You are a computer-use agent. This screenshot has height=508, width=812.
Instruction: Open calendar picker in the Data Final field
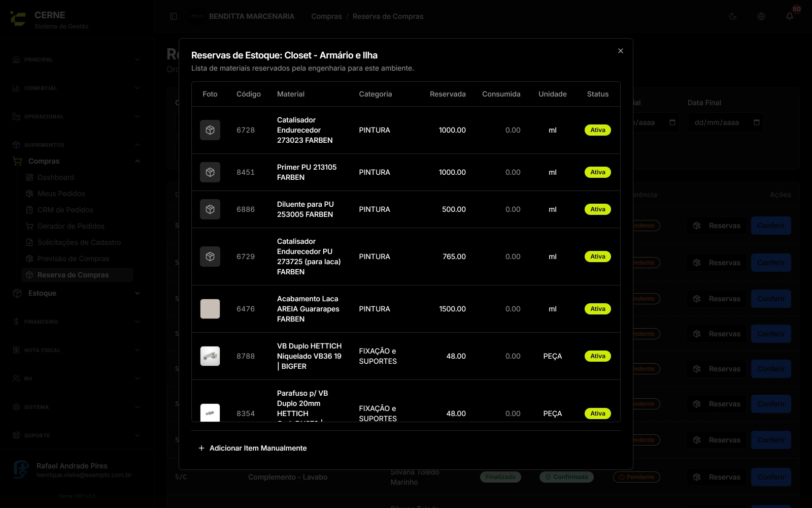(757, 122)
